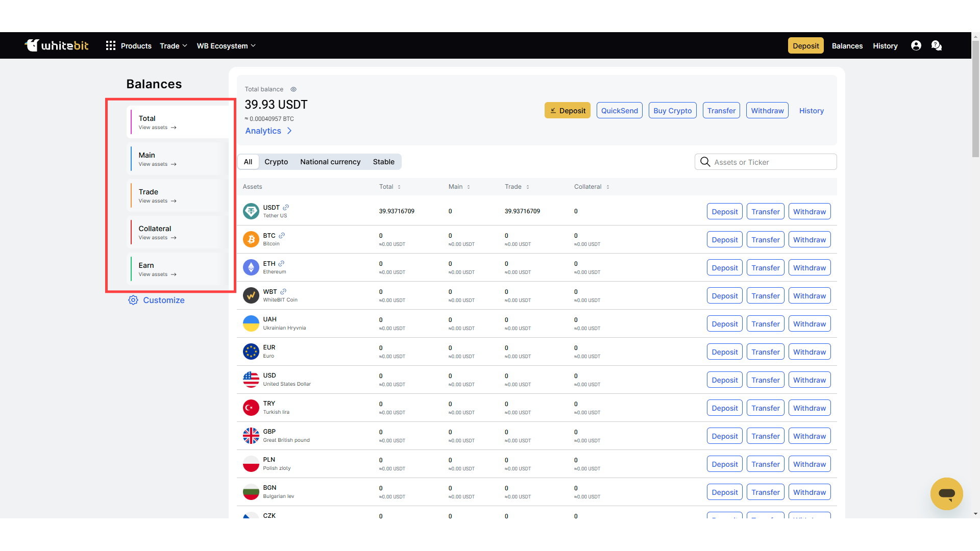Viewport: 980px width, 551px height.
Task: Open History in the top navigation
Action: [885, 46]
